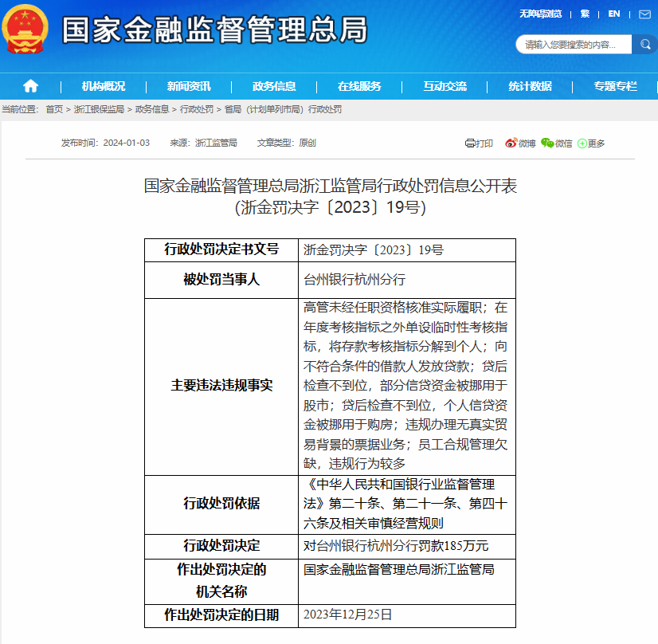
Task: Open the 互动交流 menu
Action: point(445,86)
